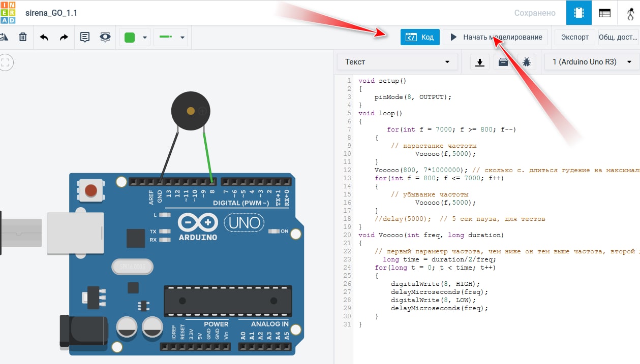Start simulation with Начать моделирование
This screenshot has height=364, width=640.
click(496, 37)
